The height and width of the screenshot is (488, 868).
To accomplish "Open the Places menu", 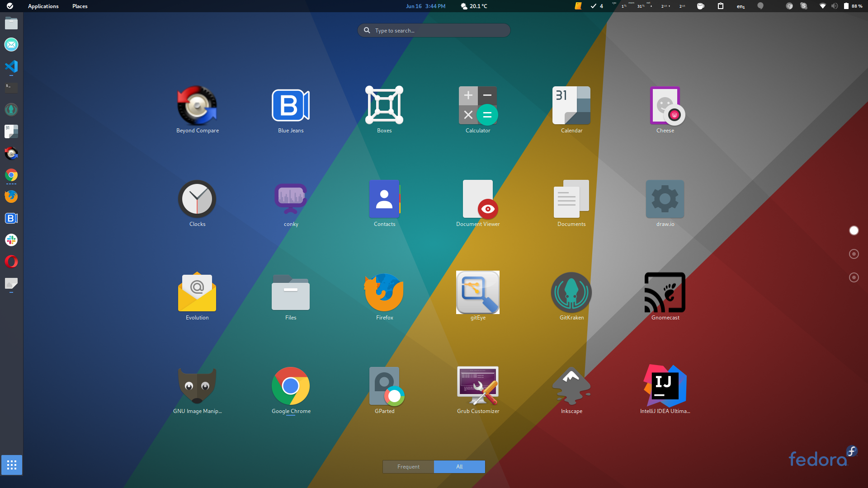I will 80,6.
